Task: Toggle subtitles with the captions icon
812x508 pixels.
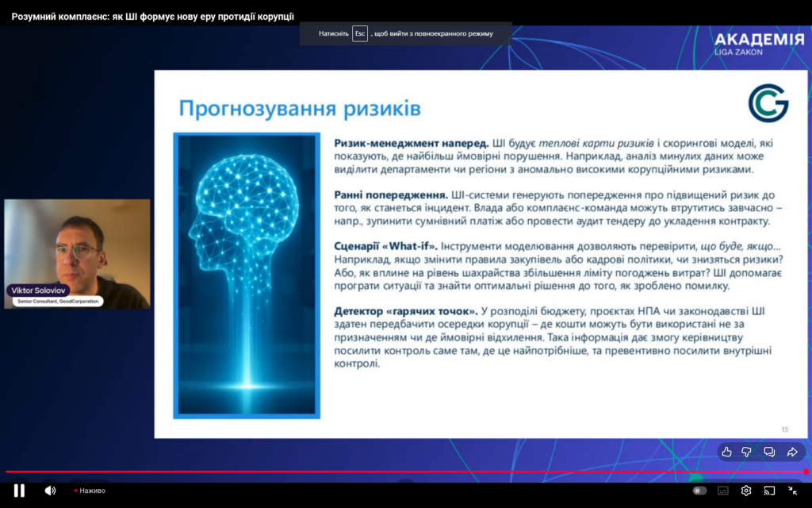Action: click(722, 491)
